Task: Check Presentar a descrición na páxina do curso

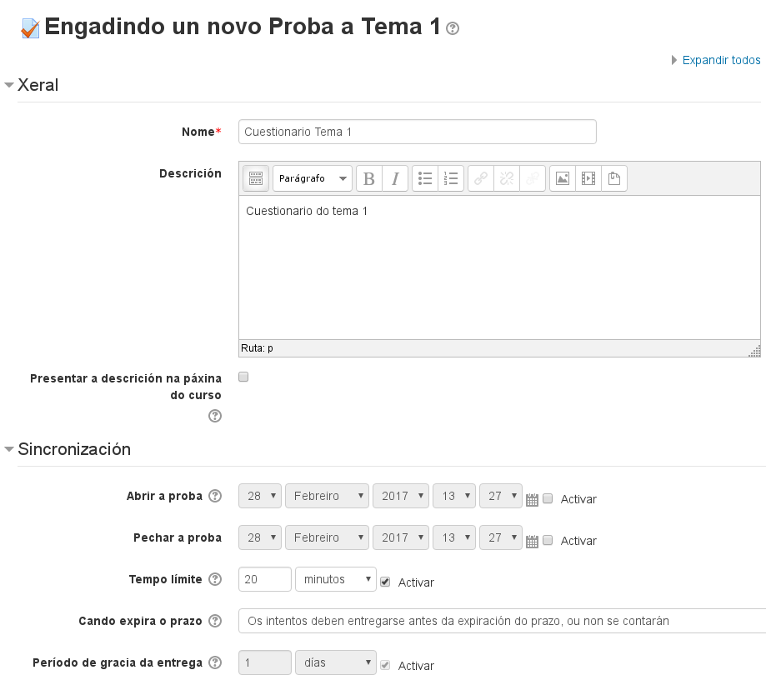Action: coord(243,377)
